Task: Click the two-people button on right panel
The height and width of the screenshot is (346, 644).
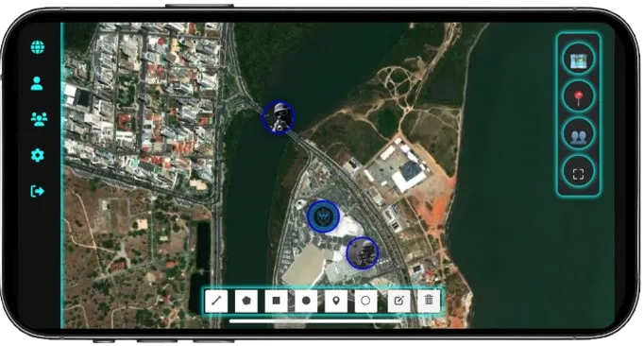Action: tap(578, 135)
